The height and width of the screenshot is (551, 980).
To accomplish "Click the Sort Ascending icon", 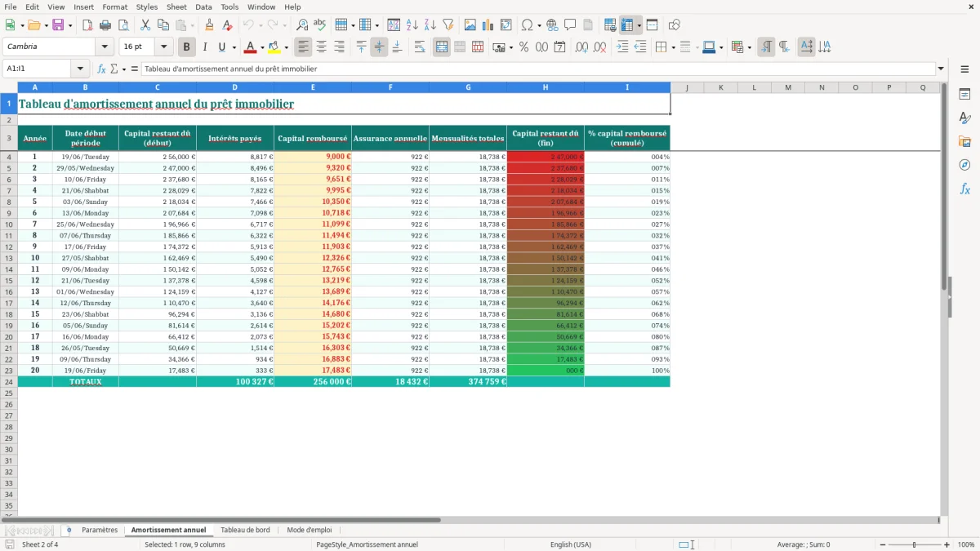I will coord(412,25).
